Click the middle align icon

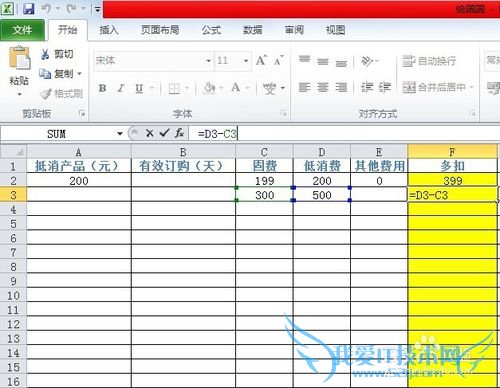(323, 61)
